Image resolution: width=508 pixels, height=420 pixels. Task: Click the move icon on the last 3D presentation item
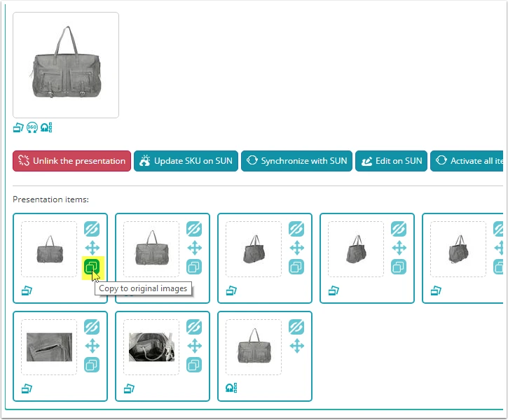[x=297, y=346]
